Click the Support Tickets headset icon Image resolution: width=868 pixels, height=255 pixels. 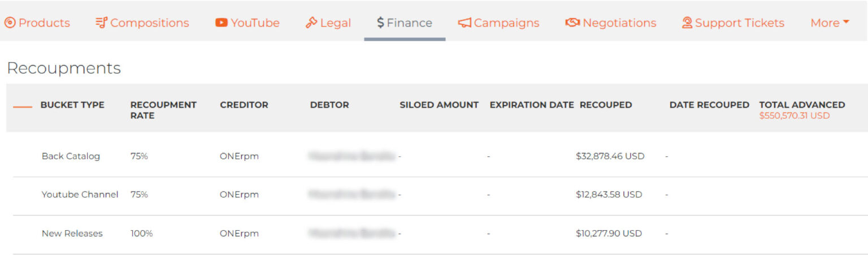(x=687, y=23)
